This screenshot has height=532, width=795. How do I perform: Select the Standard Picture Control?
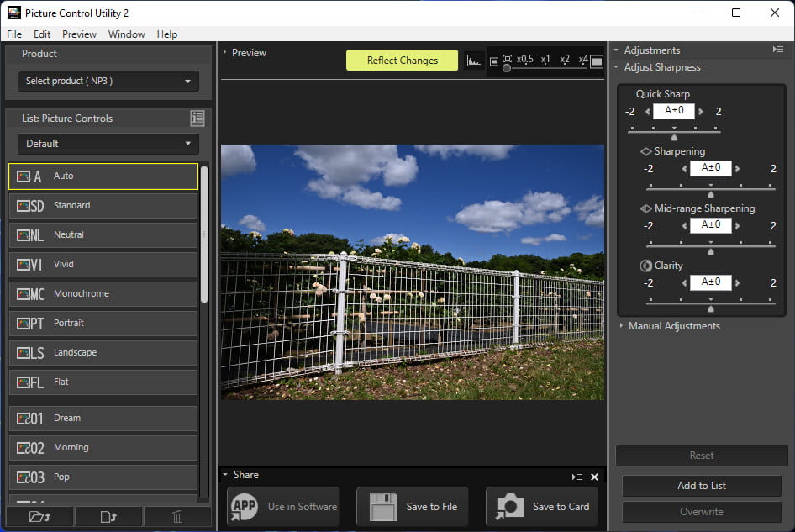click(x=103, y=205)
